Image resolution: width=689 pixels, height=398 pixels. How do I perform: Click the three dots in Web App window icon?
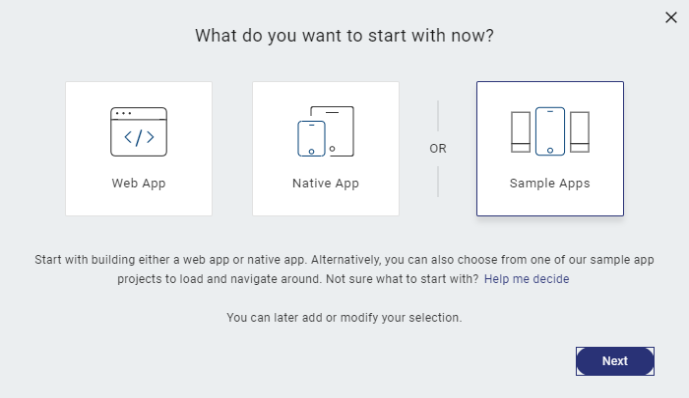tap(123, 113)
